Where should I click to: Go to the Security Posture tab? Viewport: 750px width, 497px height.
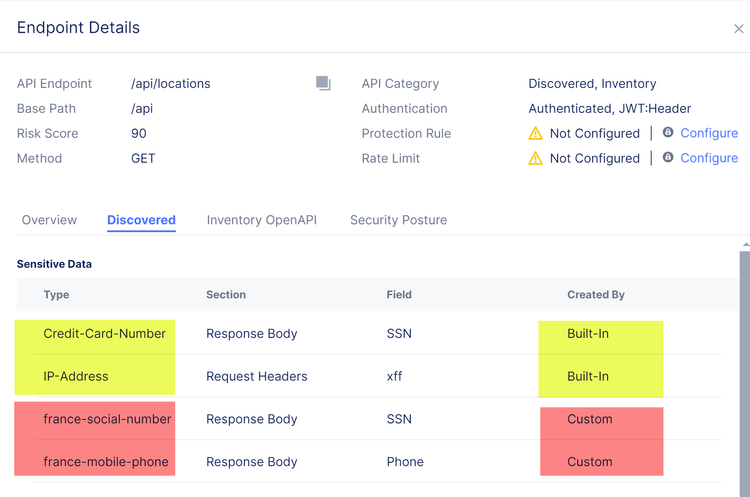coord(398,220)
